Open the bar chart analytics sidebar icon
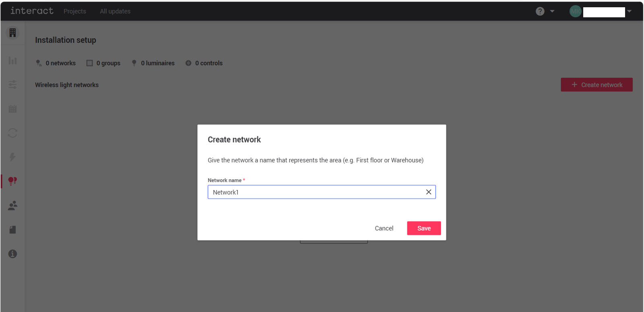Viewport: 644px width, 312px height. (12, 60)
